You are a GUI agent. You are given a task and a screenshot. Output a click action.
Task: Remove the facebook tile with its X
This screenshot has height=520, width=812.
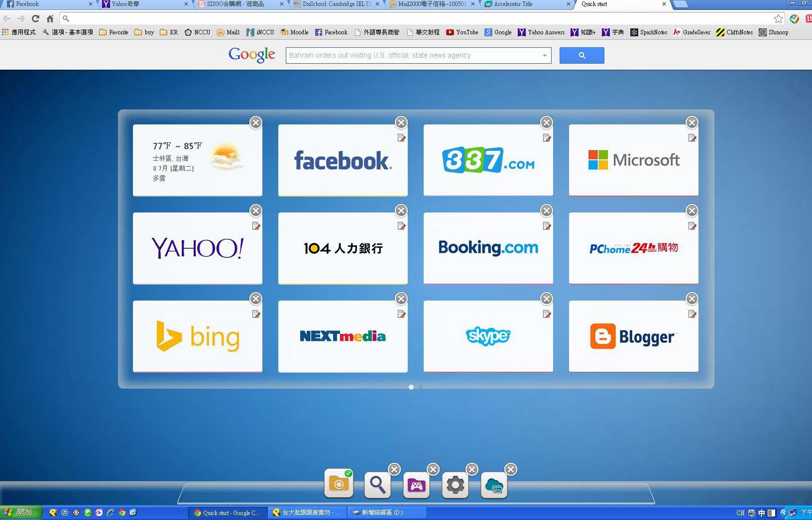(x=401, y=122)
